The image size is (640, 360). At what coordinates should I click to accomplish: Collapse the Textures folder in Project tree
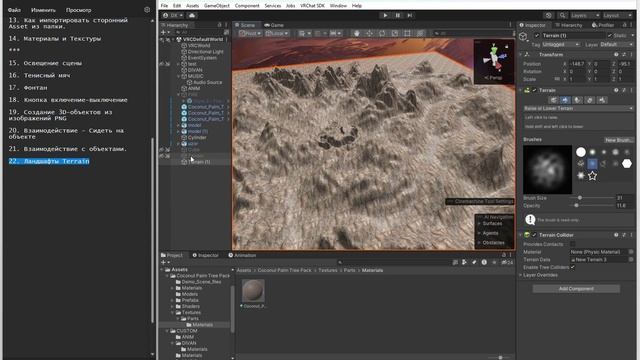coord(173,313)
